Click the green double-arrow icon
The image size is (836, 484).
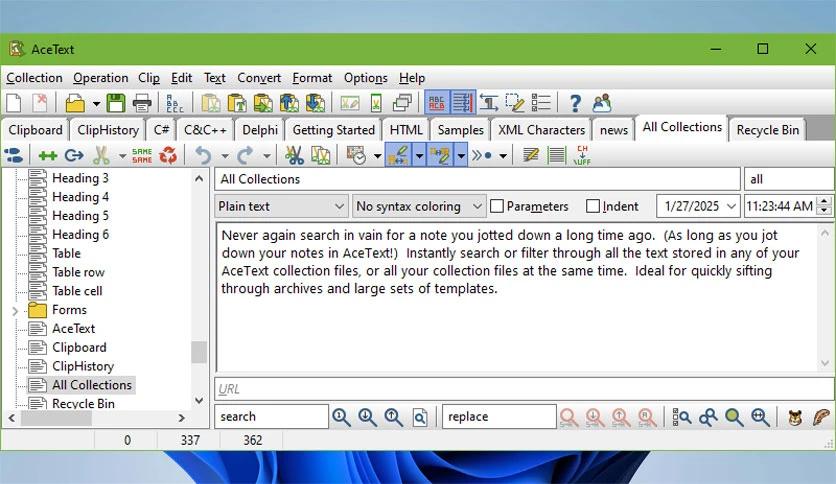(x=47, y=155)
